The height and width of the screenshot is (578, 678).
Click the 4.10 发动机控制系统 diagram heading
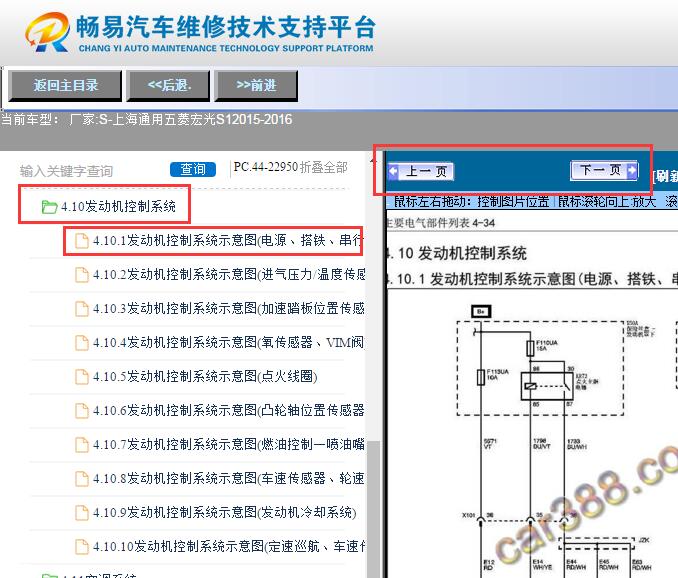point(457,253)
